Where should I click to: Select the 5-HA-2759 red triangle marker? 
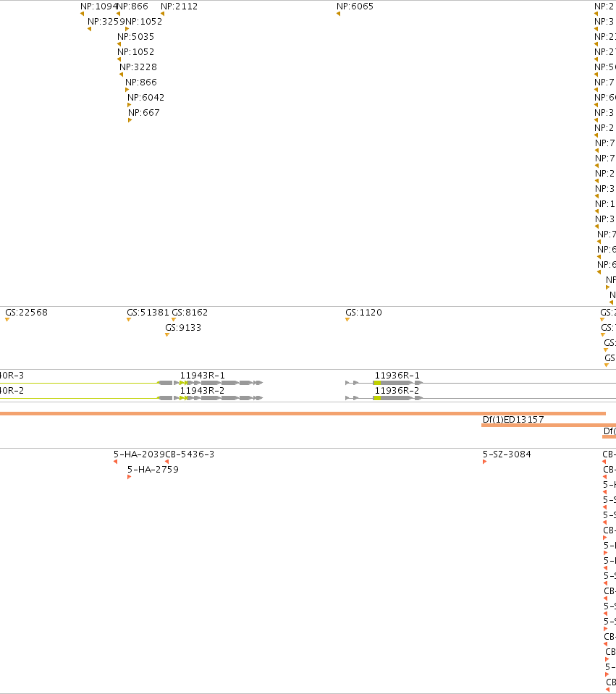click(x=130, y=477)
